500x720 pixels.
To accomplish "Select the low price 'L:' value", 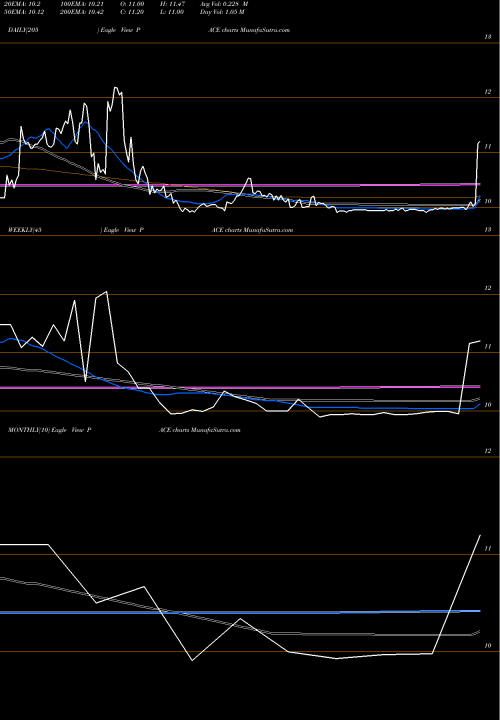I will pyautogui.click(x=172, y=12).
